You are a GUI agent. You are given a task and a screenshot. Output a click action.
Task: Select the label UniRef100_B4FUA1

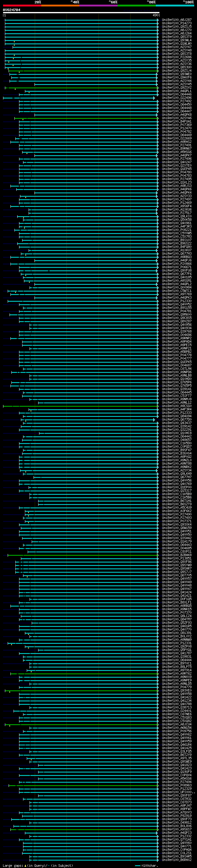coord(177,121)
